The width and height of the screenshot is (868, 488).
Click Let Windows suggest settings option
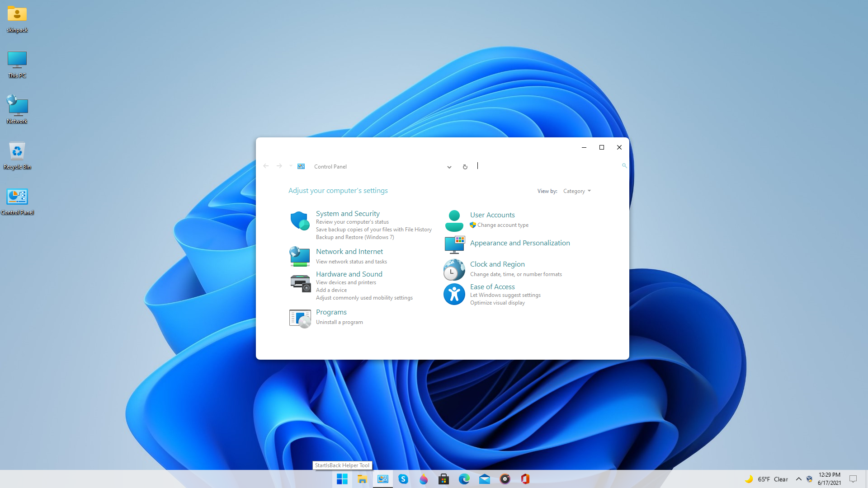pos(505,295)
